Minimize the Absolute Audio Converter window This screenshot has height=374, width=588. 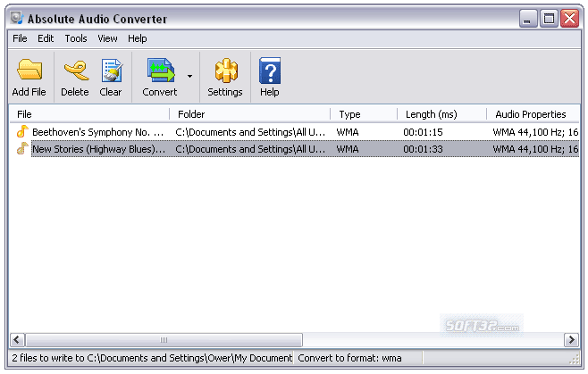click(528, 19)
